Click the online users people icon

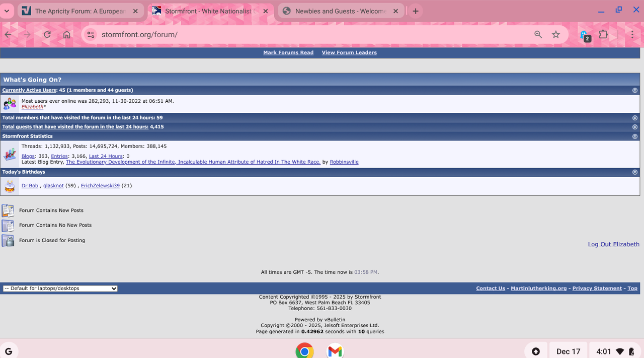click(x=10, y=104)
